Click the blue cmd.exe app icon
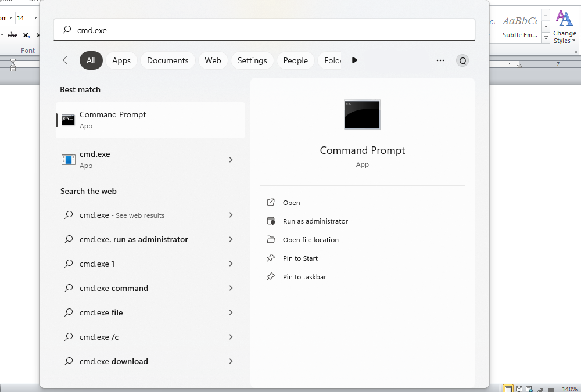 point(68,160)
